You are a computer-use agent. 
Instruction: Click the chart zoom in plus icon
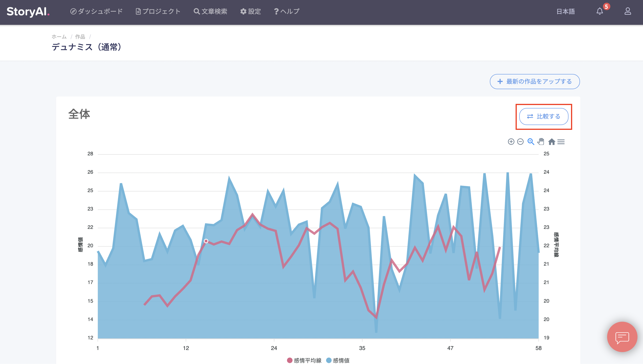click(x=511, y=142)
